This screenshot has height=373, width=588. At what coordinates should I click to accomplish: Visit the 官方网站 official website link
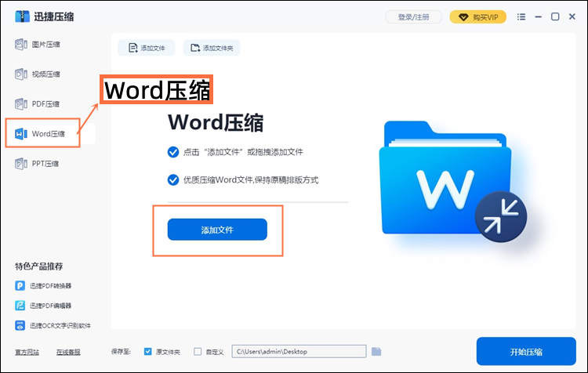click(27, 352)
